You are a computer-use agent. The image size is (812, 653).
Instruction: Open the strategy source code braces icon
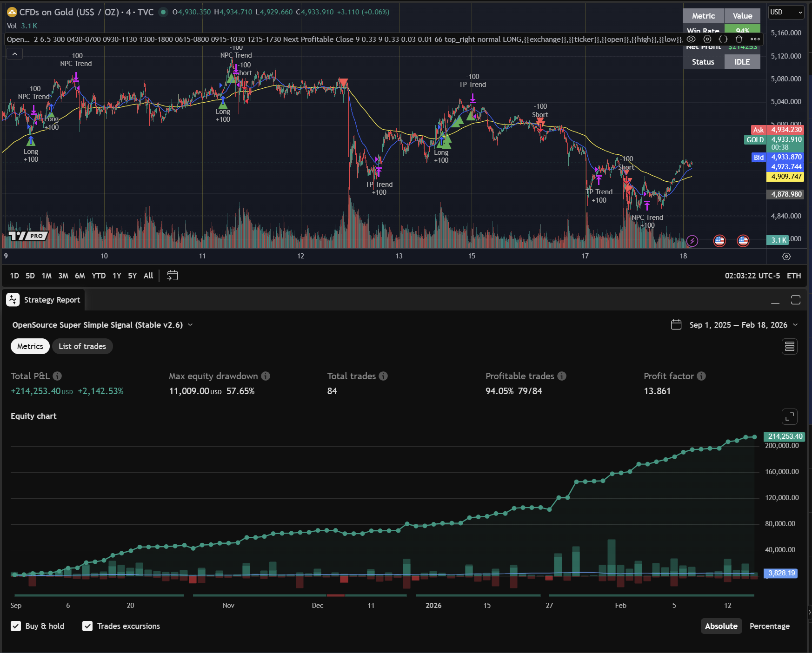pyautogui.click(x=723, y=39)
